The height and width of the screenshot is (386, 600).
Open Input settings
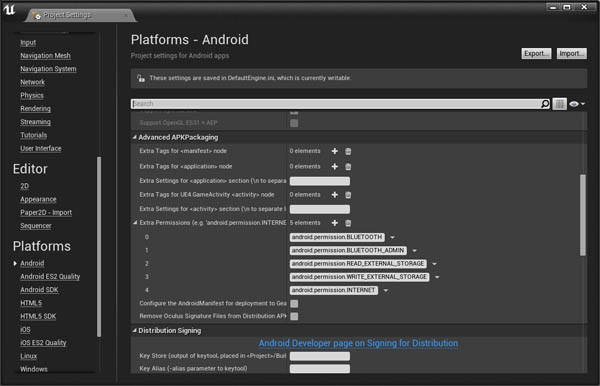(x=28, y=42)
